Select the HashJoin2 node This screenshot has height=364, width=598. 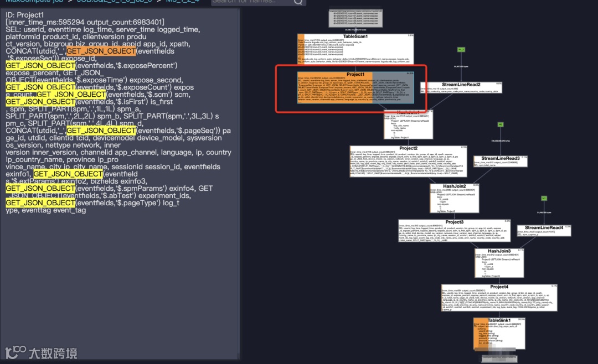(x=454, y=198)
